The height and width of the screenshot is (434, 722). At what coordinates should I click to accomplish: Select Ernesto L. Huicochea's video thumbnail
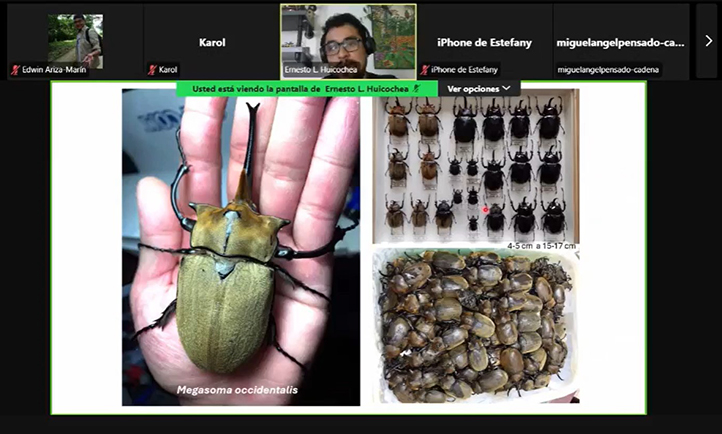pos(347,36)
